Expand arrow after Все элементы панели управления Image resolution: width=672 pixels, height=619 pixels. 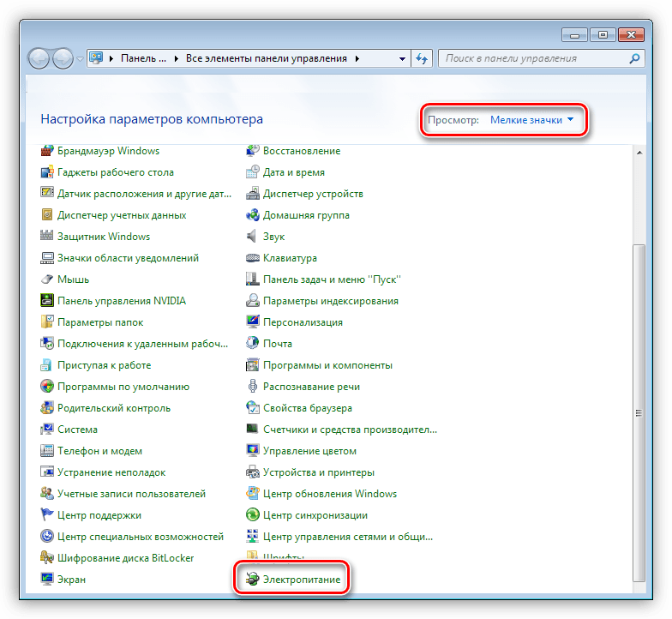(357, 58)
